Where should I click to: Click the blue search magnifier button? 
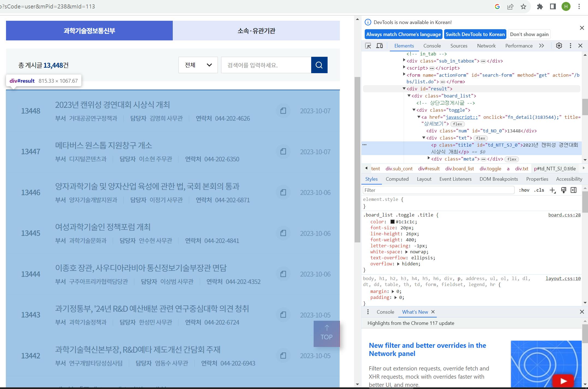click(319, 65)
